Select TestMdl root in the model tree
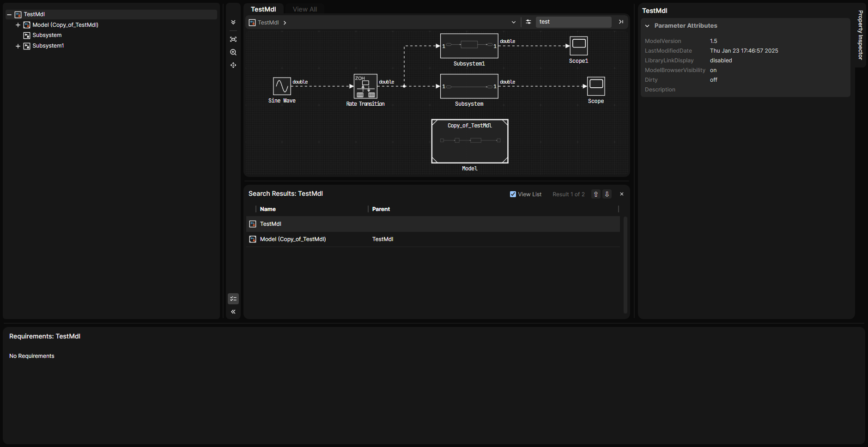Viewport: 868px width, 447px height. (x=34, y=14)
